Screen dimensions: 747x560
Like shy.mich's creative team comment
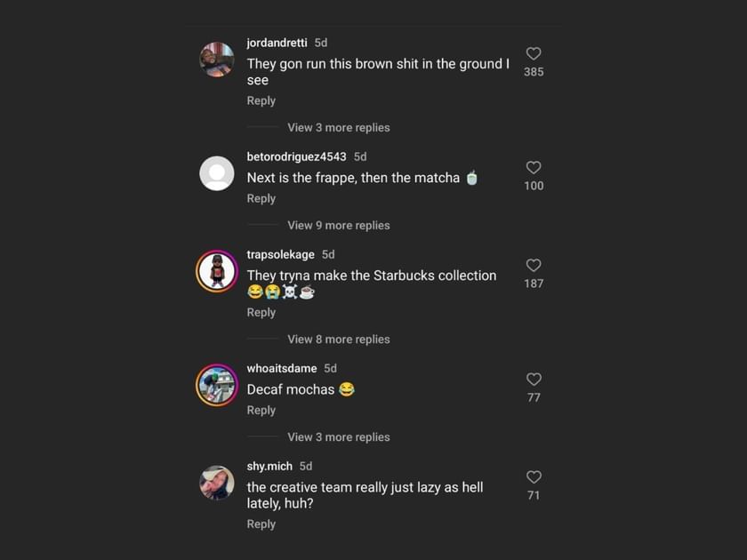pos(534,477)
